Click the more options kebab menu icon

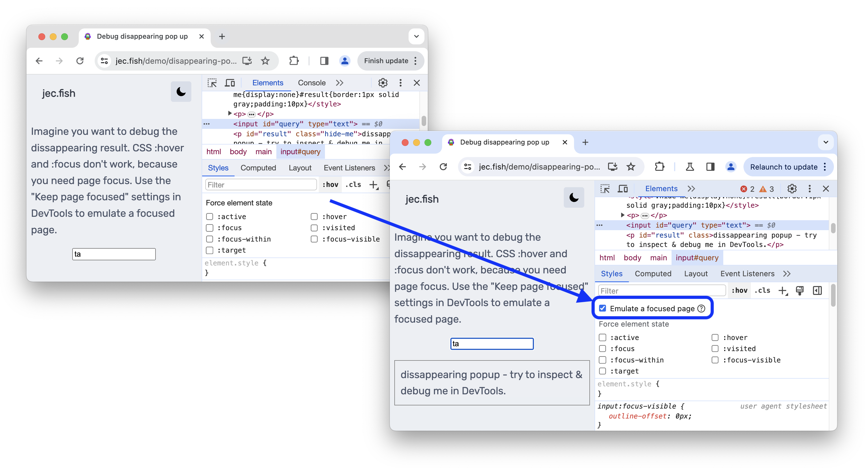pos(809,188)
